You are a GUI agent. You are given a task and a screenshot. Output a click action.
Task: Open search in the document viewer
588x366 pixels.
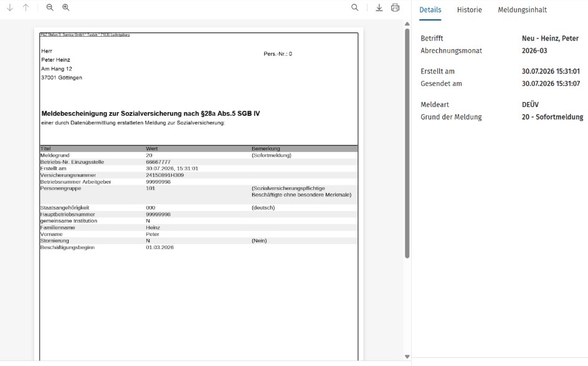click(355, 7)
